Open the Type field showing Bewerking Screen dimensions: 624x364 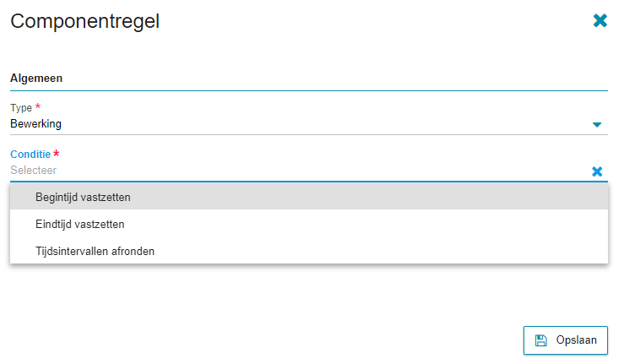pos(309,124)
